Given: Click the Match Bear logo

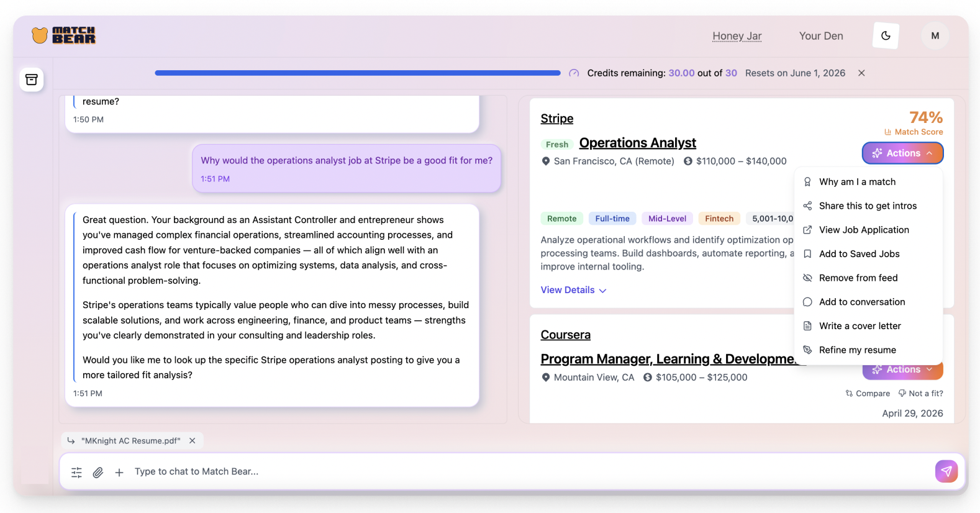Looking at the screenshot, I should tap(63, 35).
